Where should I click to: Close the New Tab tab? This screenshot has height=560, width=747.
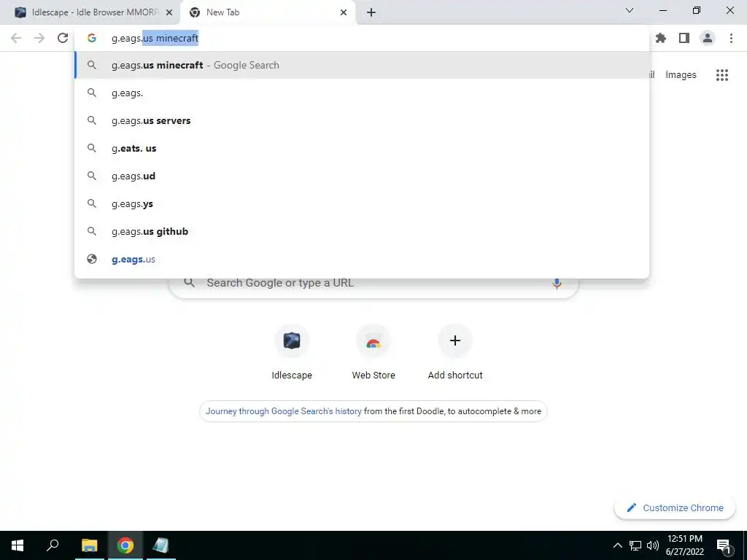click(x=344, y=12)
